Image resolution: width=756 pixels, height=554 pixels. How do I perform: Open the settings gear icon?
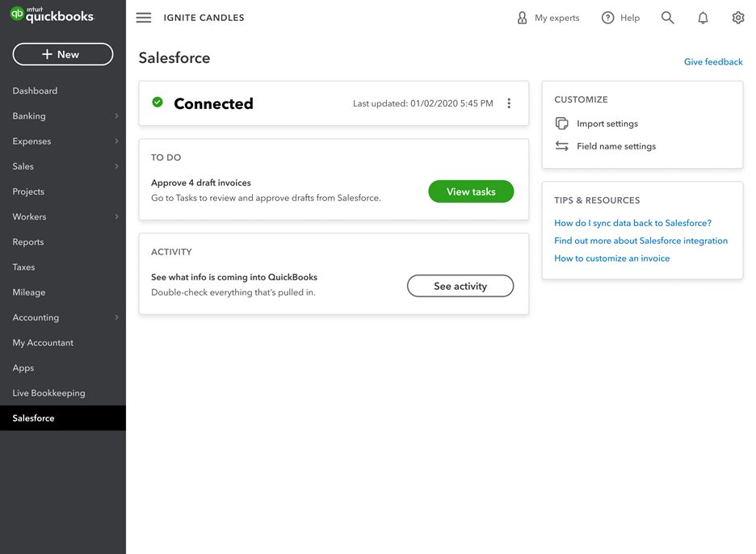pos(737,18)
